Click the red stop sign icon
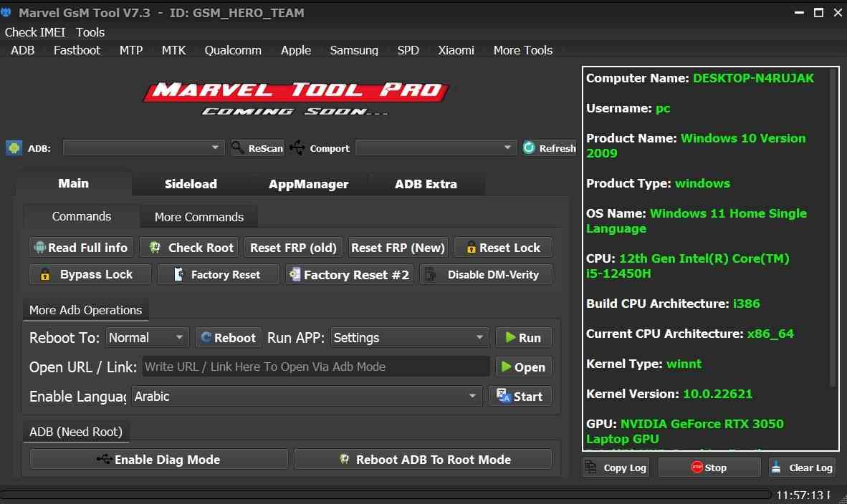Screen dimensions: 847x504 pyautogui.click(x=697, y=467)
